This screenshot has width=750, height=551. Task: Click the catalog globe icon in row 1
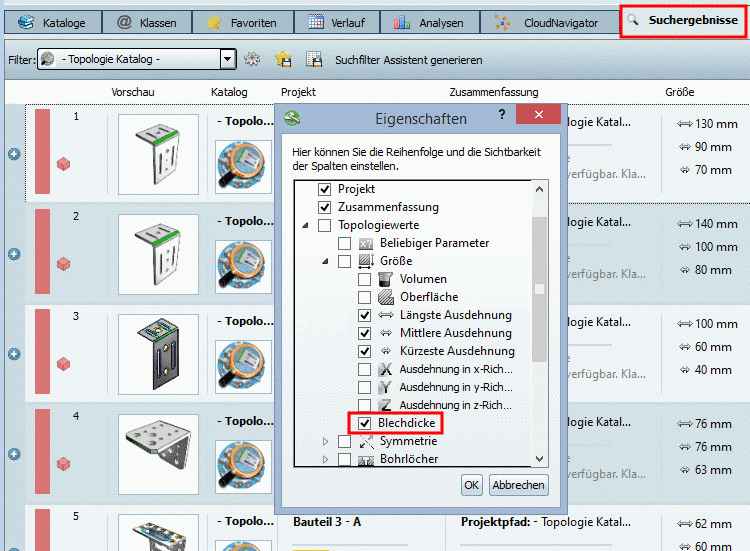pos(243,166)
